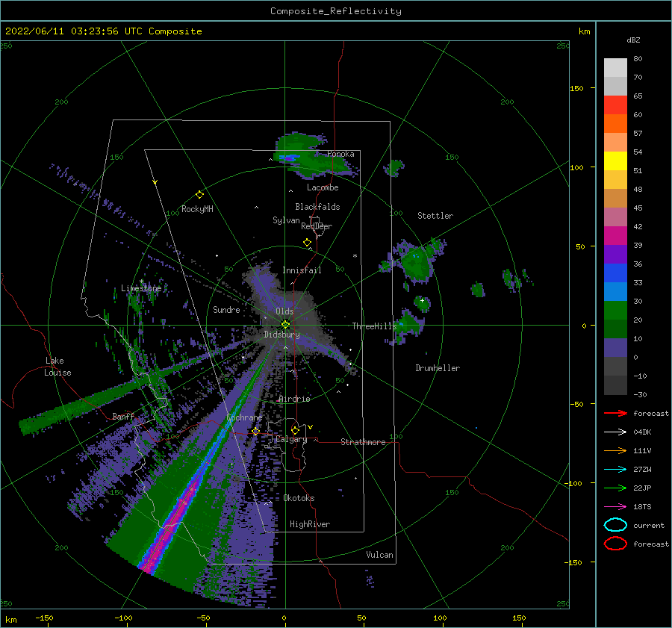Click the cyan 27ZW arrow legend icon
The image size is (672, 628).
point(615,470)
